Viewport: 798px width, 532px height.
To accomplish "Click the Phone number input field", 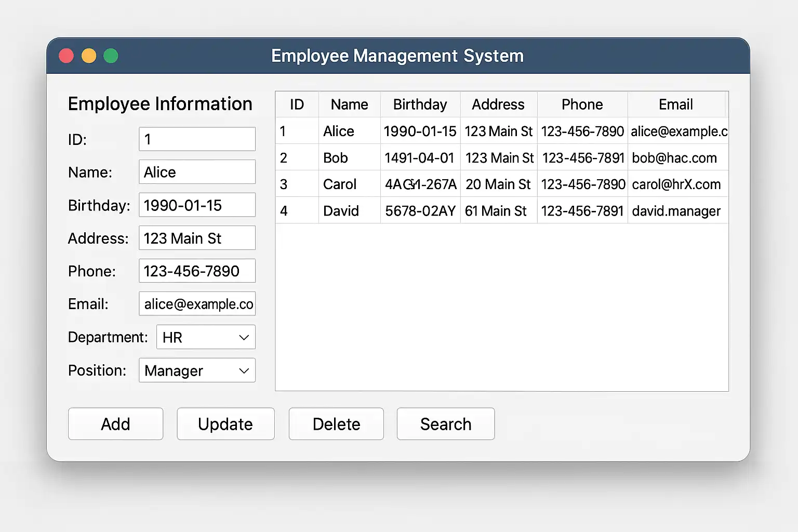I will coord(197,271).
